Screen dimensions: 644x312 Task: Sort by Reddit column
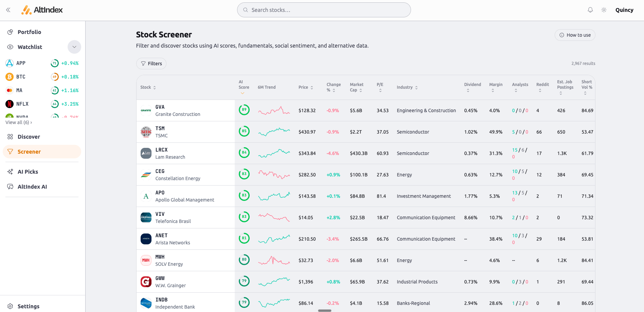tap(542, 87)
